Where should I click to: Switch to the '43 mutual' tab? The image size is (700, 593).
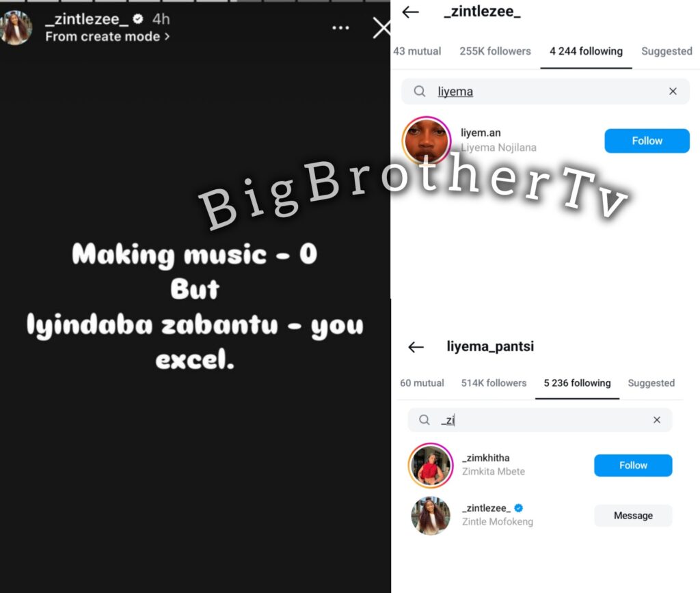point(417,51)
